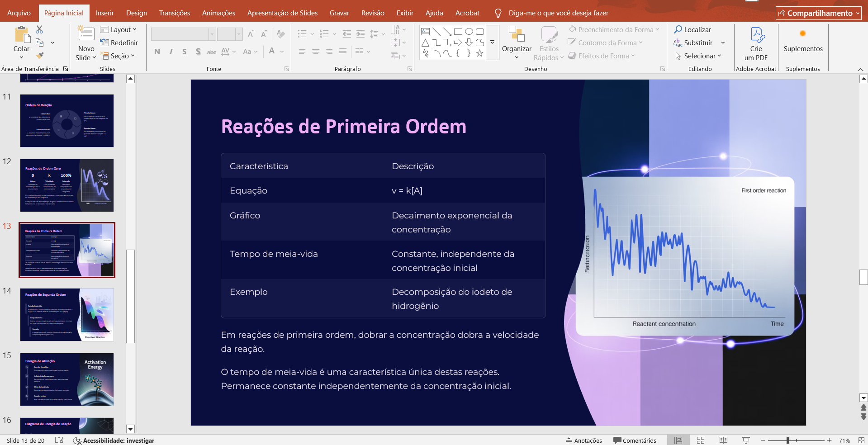Open the Compartilhamento dropdown
The height and width of the screenshot is (445, 868).
(x=819, y=13)
